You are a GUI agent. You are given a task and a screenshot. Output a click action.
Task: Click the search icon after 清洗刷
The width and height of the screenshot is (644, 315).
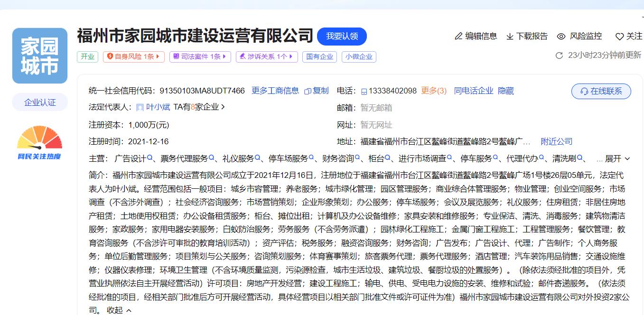click(579, 157)
